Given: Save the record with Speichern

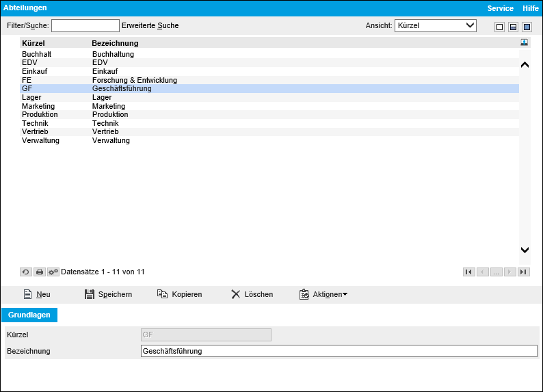Looking at the screenshot, I should (x=108, y=294).
